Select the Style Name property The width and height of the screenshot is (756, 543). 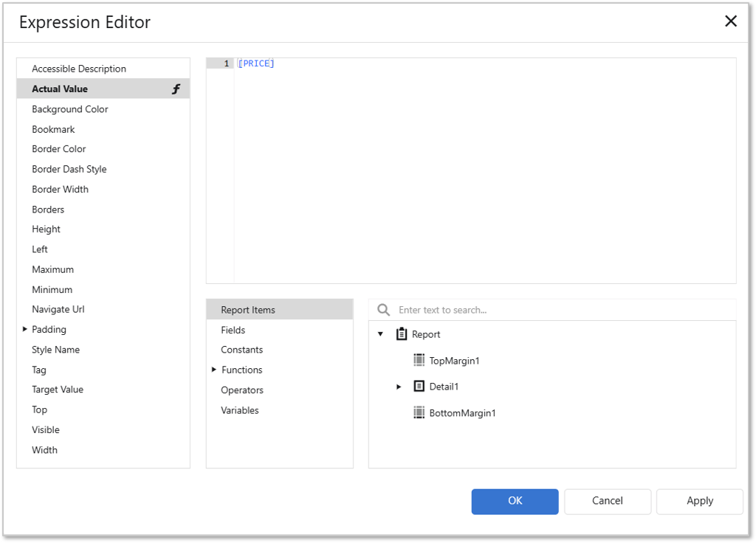[103, 350]
